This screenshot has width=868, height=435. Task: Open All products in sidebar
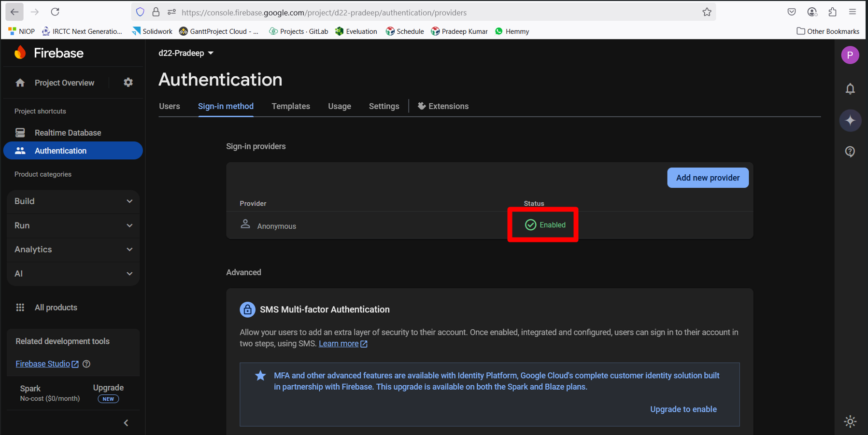point(56,308)
